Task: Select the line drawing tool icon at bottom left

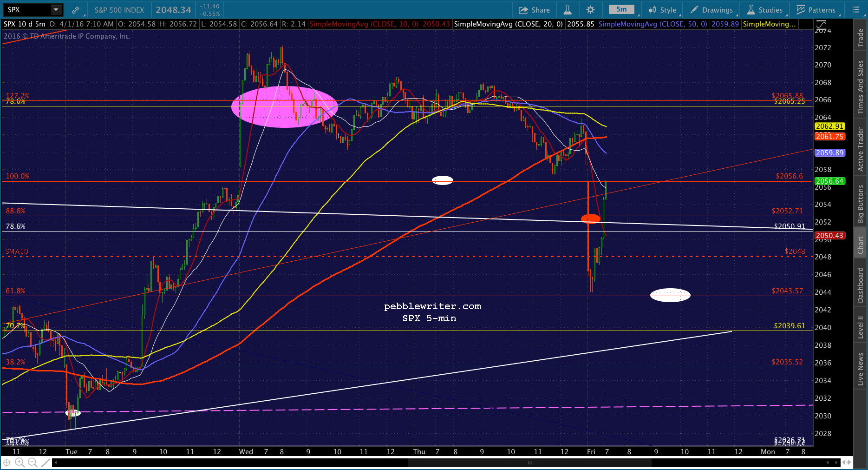Action: pyautogui.click(x=45, y=463)
